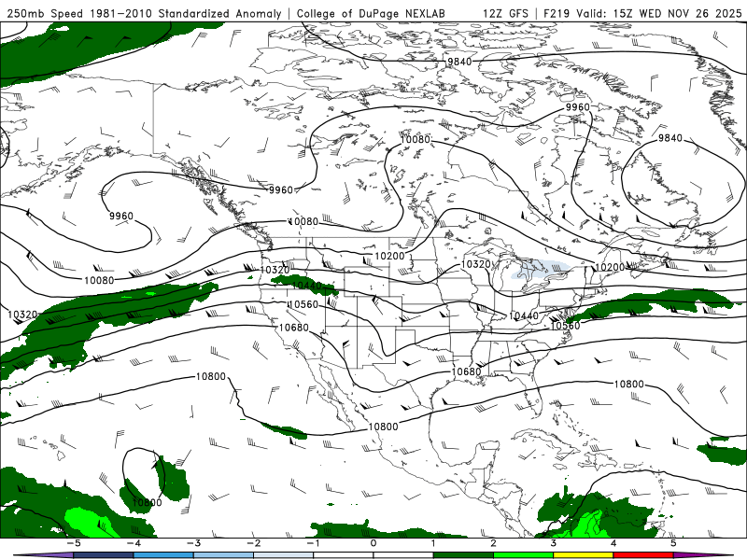Click the 10440 contour label over Ohio
The height and width of the screenshot is (560, 747).
pos(523,315)
